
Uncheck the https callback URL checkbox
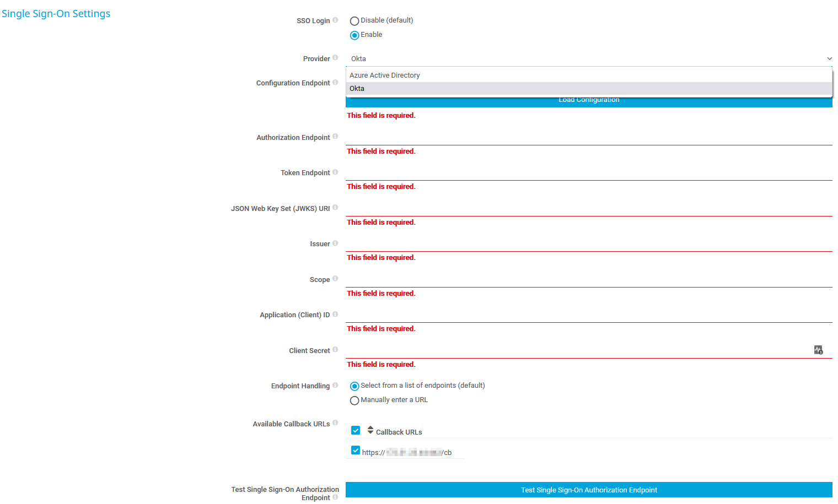[356, 451]
